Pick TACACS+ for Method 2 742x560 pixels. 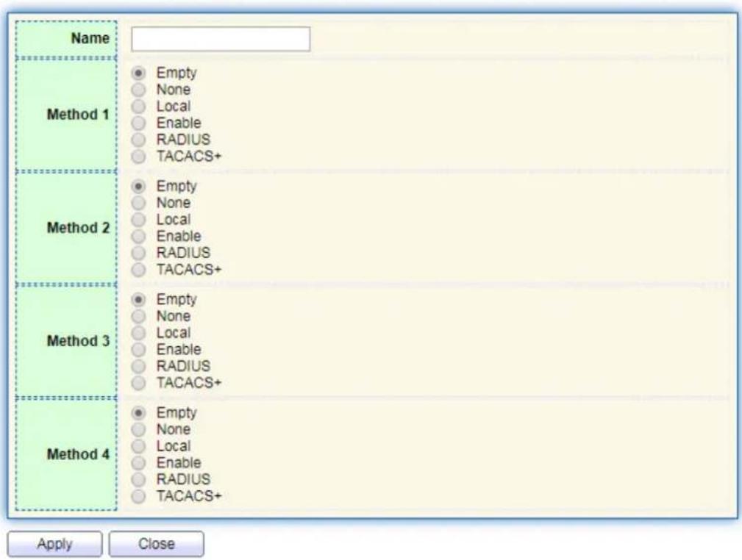pyautogui.click(x=138, y=270)
